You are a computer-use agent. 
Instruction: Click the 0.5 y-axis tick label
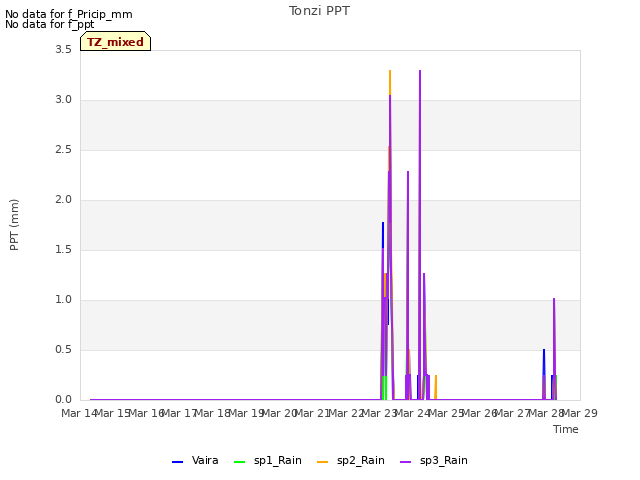pos(63,350)
